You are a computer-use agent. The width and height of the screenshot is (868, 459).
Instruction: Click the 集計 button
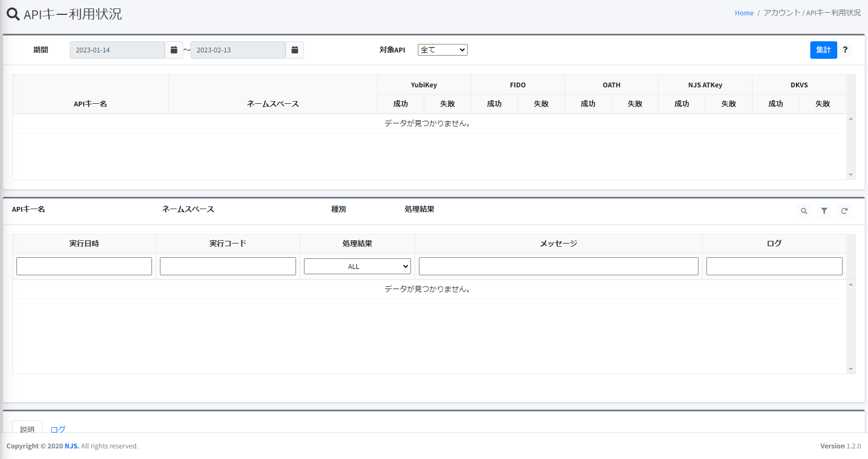pos(824,50)
